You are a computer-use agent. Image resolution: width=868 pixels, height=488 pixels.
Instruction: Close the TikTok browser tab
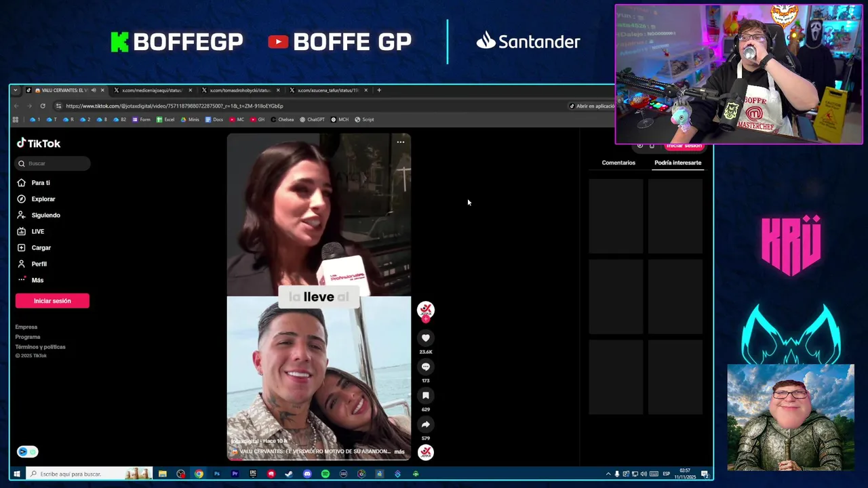coord(102,90)
